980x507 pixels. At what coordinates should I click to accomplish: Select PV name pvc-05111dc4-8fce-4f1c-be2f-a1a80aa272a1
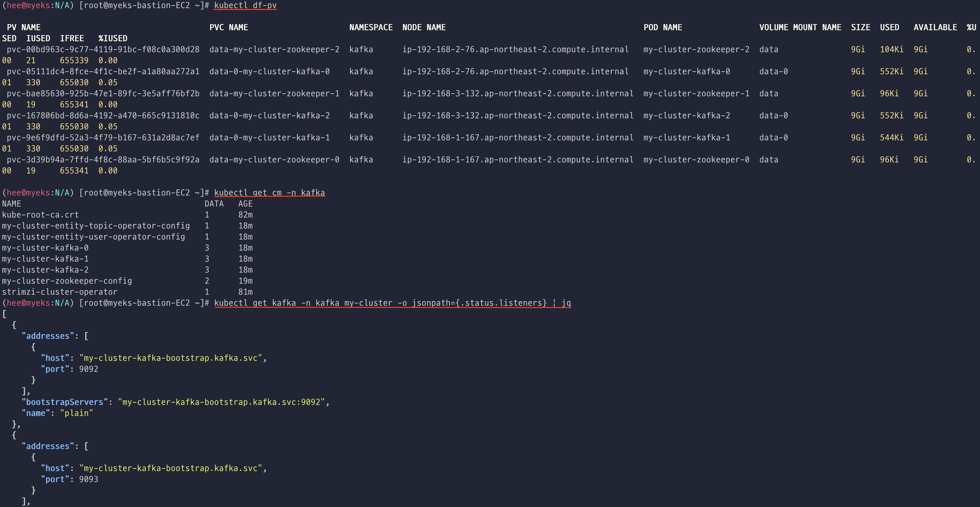[x=103, y=72]
